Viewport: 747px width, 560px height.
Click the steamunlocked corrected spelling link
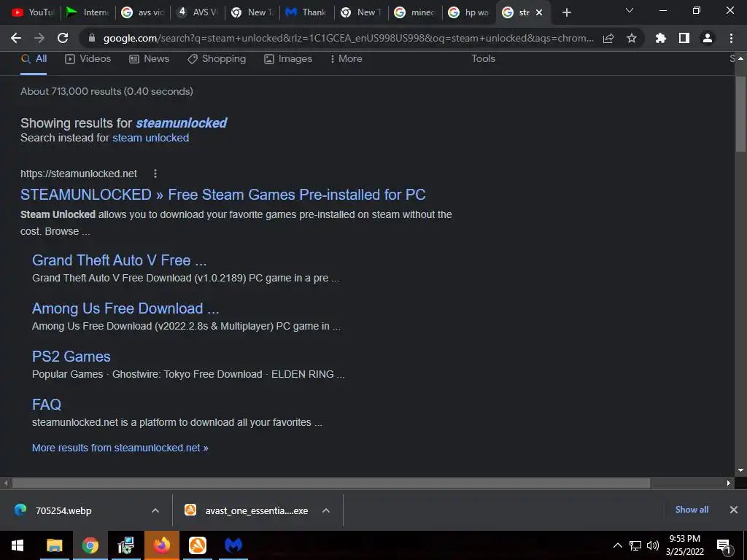(x=181, y=122)
